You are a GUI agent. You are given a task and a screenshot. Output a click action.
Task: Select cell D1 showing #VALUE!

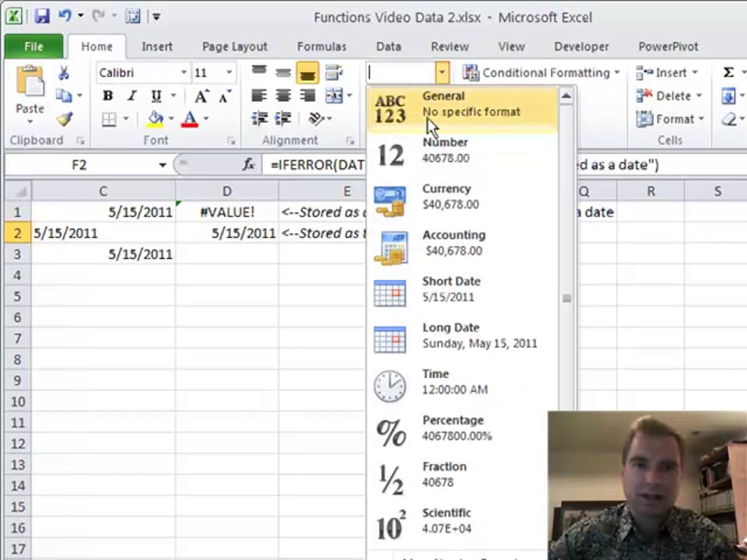226,212
